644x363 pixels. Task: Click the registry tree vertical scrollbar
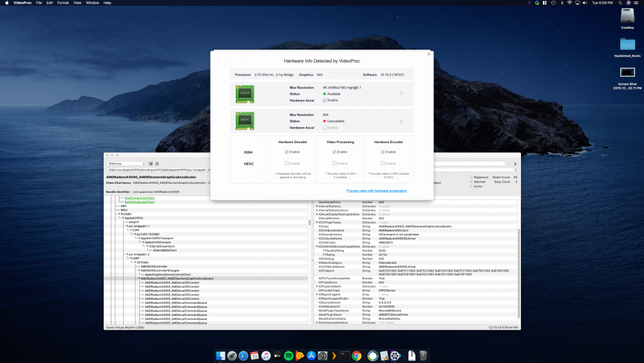(309, 222)
